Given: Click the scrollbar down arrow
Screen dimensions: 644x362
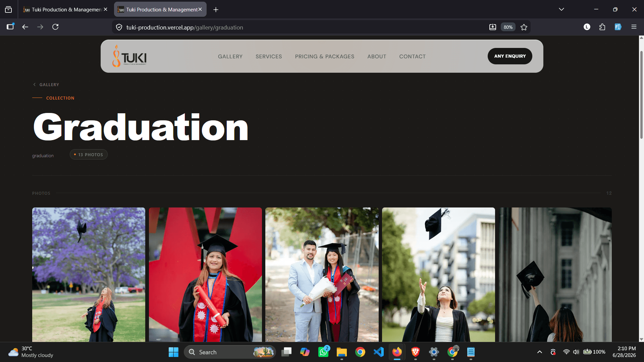Looking at the screenshot, I should 641,339.
